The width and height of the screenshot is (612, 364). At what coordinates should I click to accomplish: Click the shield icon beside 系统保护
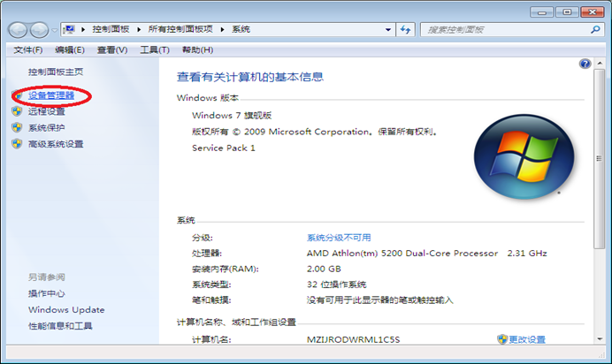point(17,127)
